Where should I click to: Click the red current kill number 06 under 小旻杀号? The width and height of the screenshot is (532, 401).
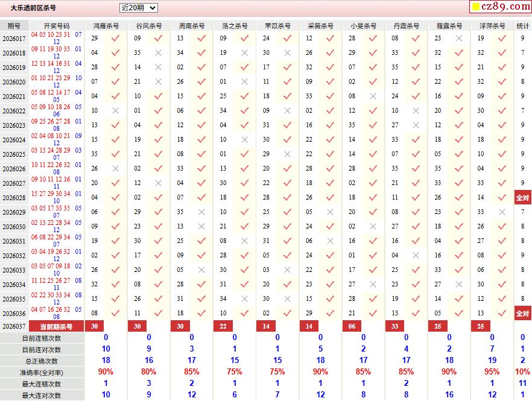352,326
